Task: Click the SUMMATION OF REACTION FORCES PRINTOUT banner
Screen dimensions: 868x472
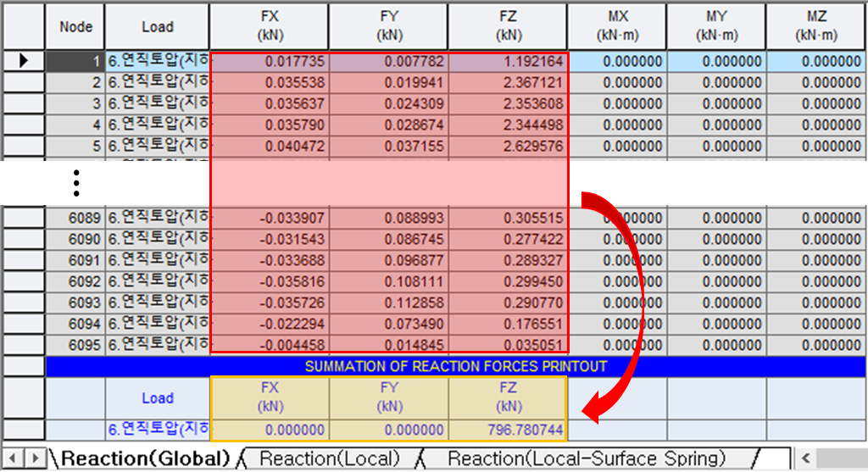Action: pos(456,366)
